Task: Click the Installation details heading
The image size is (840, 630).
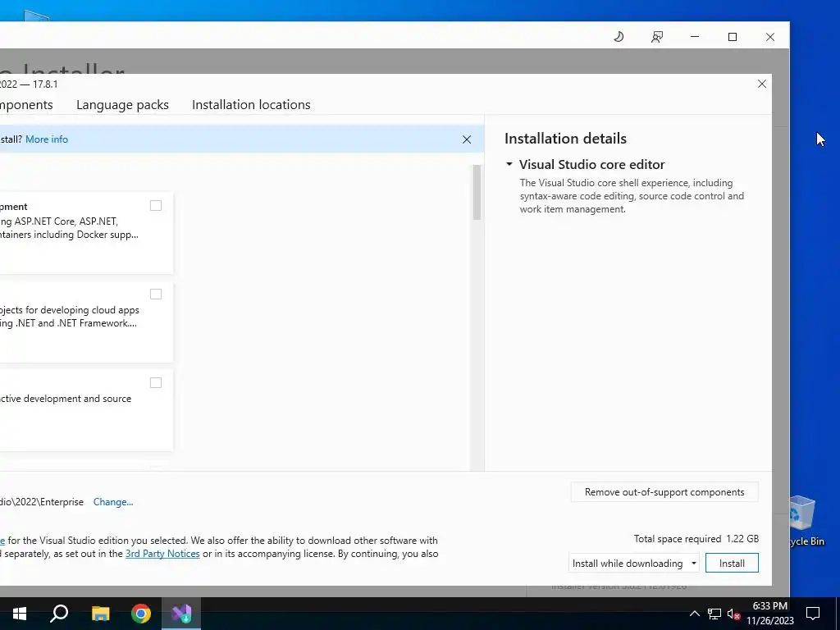Action: tap(565, 138)
